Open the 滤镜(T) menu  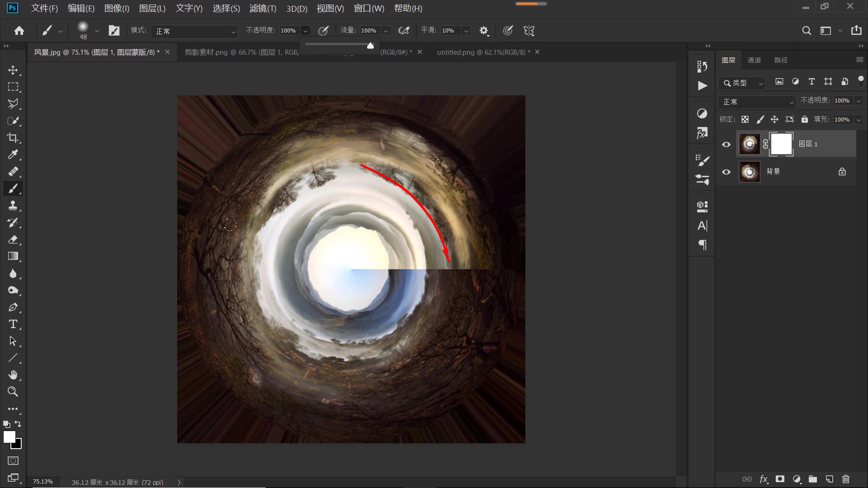(263, 8)
